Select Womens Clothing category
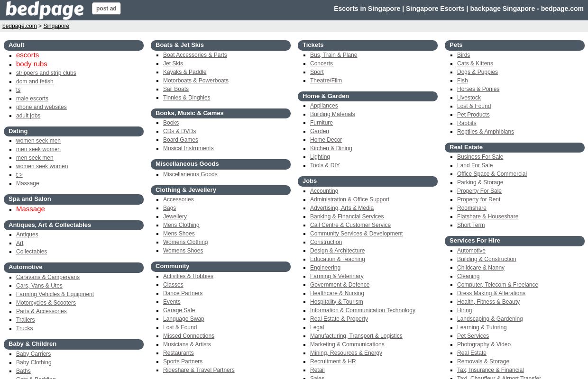This screenshot has height=379, width=588. [185, 242]
